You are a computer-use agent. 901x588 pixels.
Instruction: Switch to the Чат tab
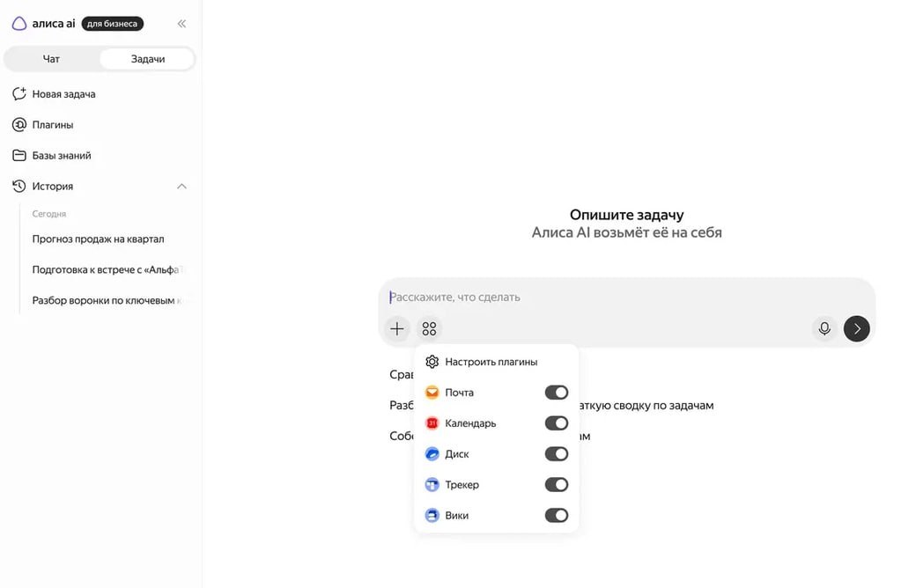click(x=51, y=59)
